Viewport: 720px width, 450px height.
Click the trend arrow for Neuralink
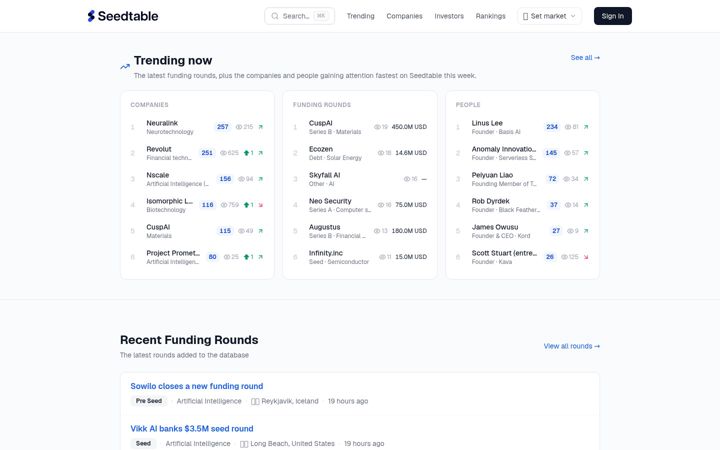pyautogui.click(x=260, y=127)
